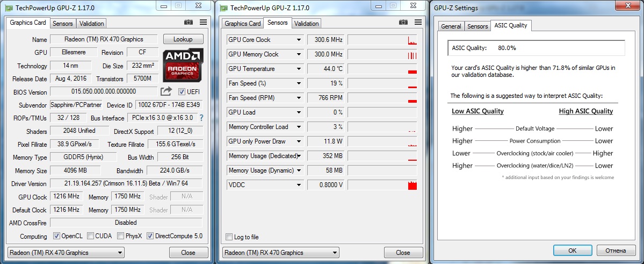The height and width of the screenshot is (264, 644).
Task: Click camera screenshot icon in Sensors window
Action: point(403,22)
